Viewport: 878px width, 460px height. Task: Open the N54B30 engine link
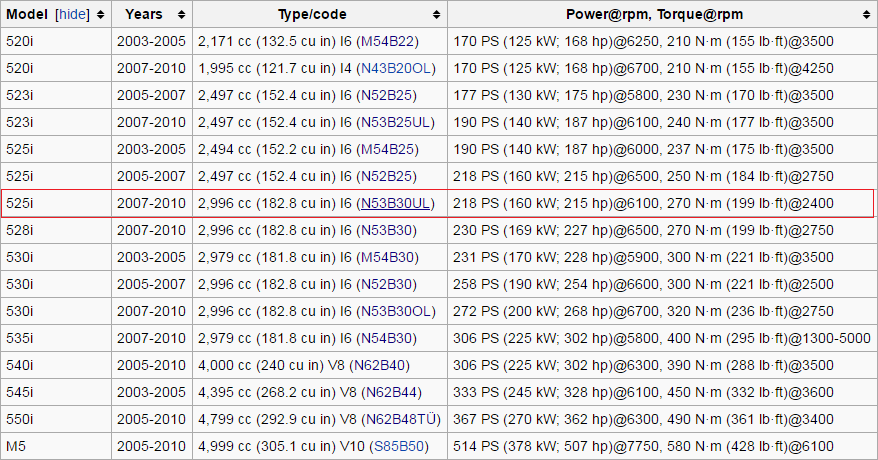(x=386, y=338)
